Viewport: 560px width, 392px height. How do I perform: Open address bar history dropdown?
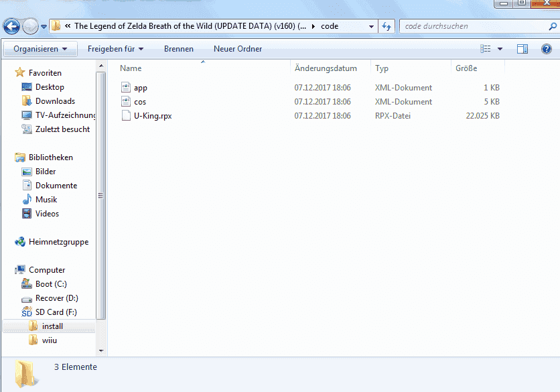[371, 26]
